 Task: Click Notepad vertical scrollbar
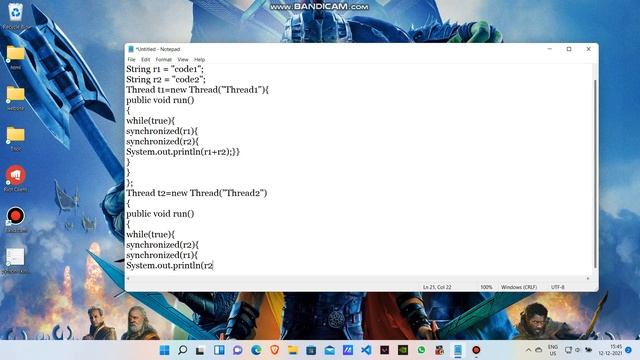596,173
